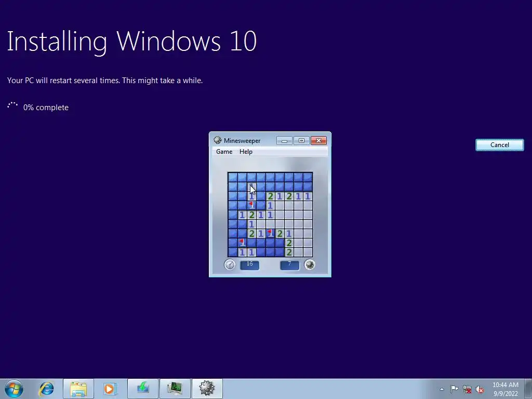Click the flag directly above the bottom-row 1 1 pair
Screen dimensions: 532x399
coord(242,243)
